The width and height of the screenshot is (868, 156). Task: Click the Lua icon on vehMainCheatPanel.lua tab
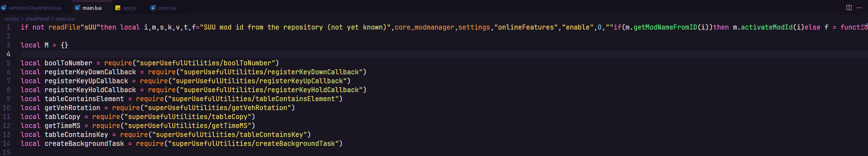(x=4, y=8)
